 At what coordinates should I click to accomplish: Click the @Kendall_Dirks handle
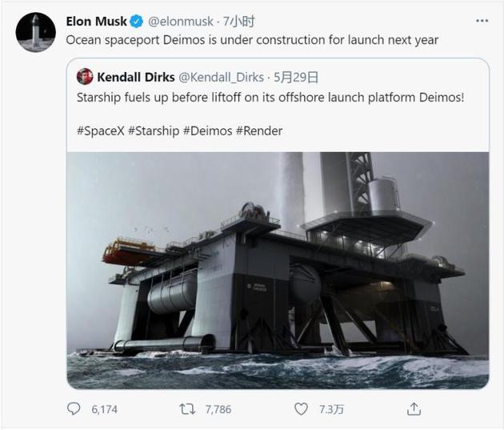tap(221, 77)
